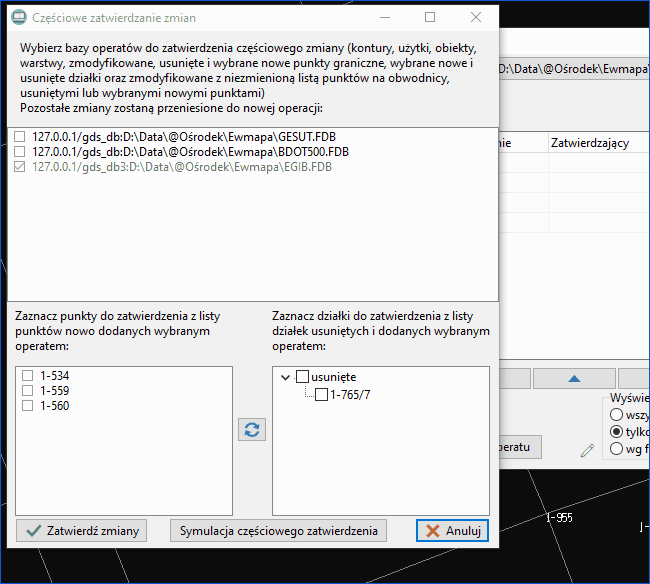Viewport: 650px width, 584px height.
Task: Check the GESUT.FDB database checkbox
Action: pos(19,136)
